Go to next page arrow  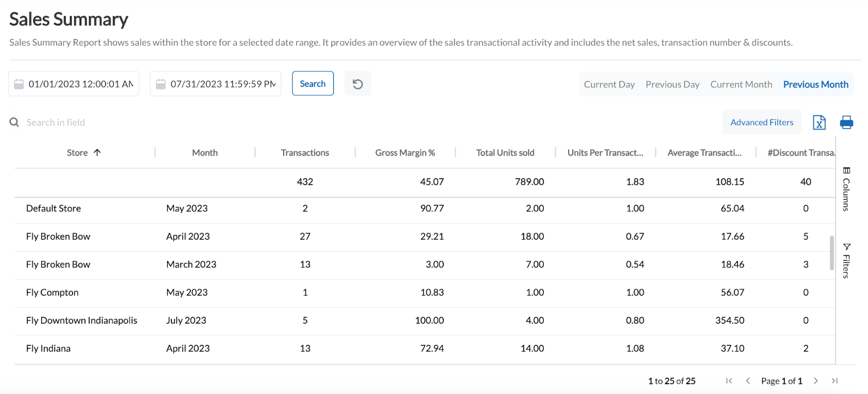coord(815,381)
